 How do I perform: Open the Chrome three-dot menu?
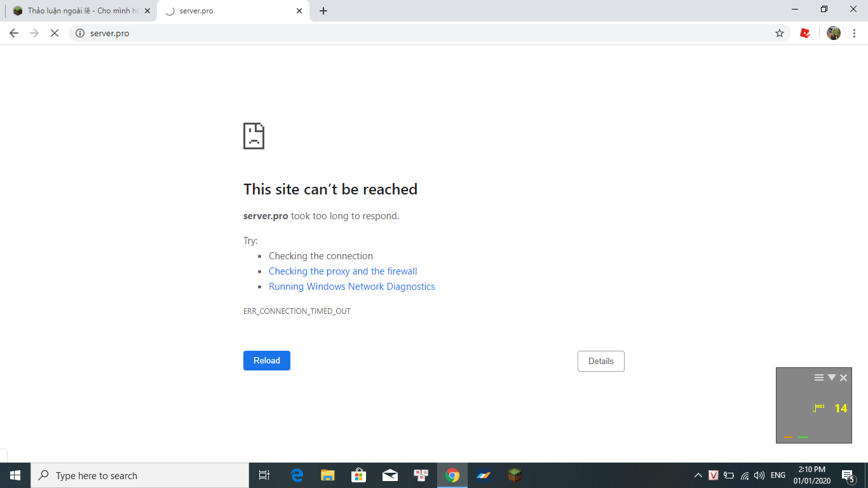tap(855, 33)
